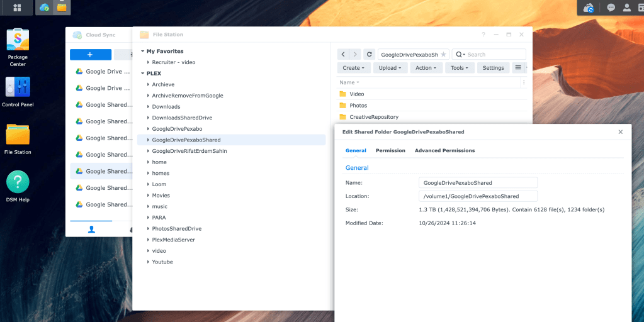Switch to the Advanced Permissions tab
644x322 pixels.
click(x=445, y=150)
